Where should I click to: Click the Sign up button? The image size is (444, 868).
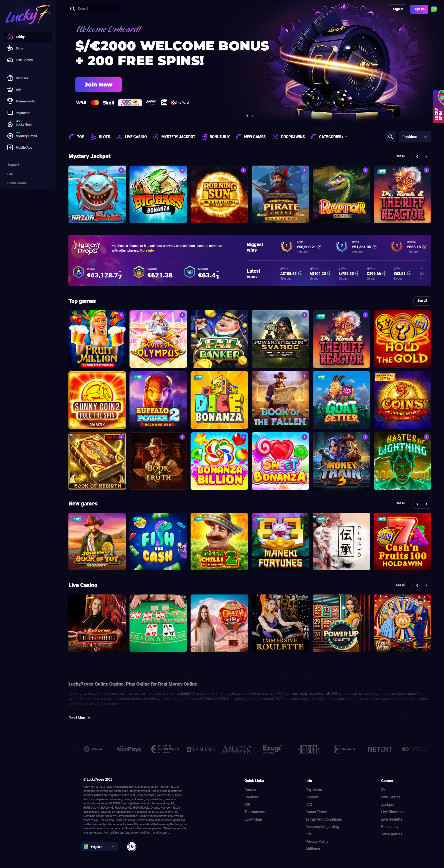pyautogui.click(x=419, y=9)
